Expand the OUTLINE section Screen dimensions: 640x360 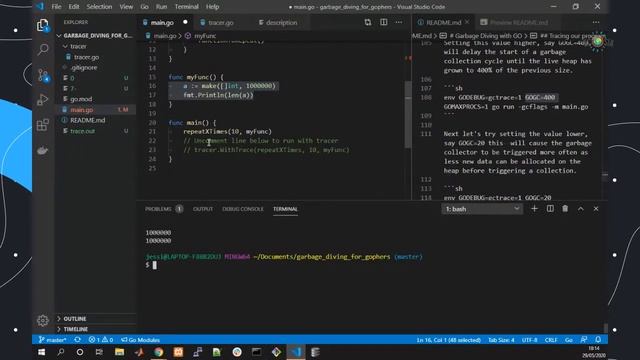tap(96, 318)
